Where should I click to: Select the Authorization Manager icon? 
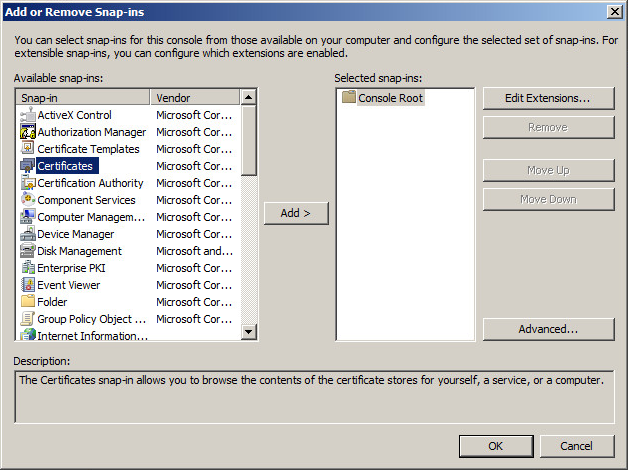27,132
